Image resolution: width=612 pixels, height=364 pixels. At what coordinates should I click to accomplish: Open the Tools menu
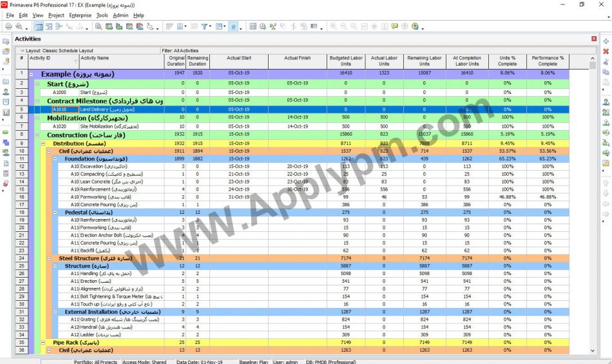point(102,15)
